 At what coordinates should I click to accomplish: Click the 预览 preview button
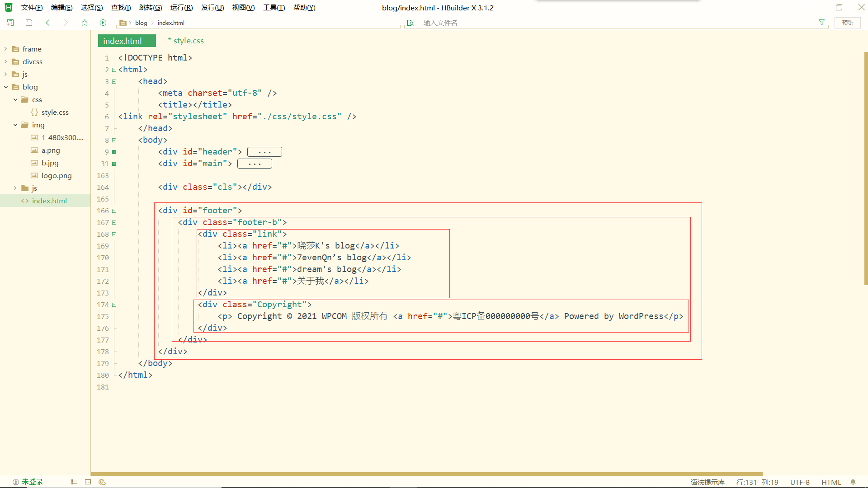point(848,23)
